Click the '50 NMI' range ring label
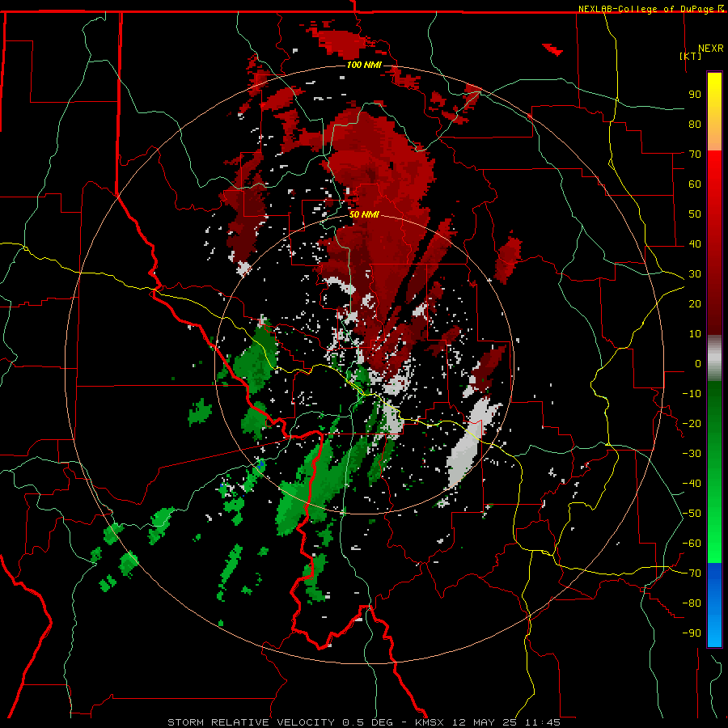The height and width of the screenshot is (728, 728). (364, 214)
